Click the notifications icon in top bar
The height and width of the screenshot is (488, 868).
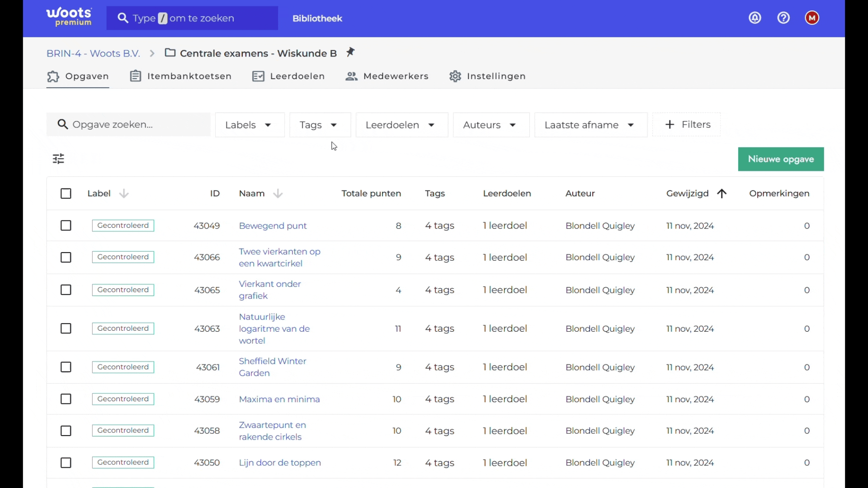755,18
